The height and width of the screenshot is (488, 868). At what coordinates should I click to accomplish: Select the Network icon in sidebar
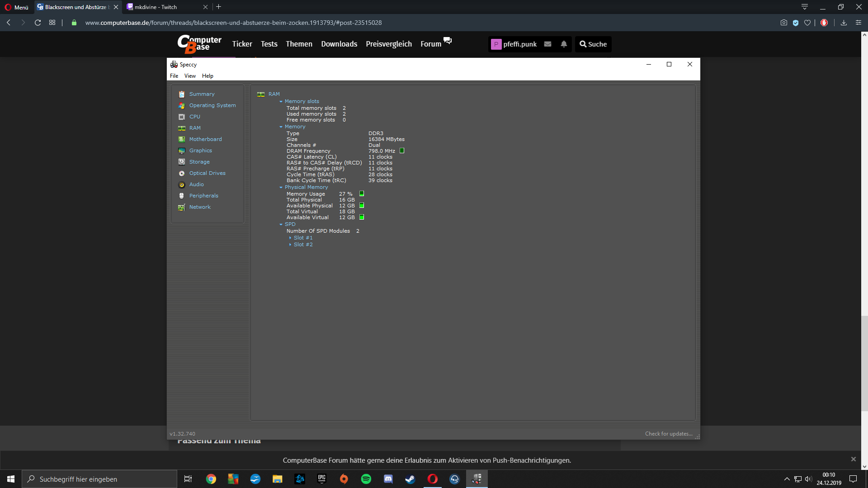[x=182, y=207]
